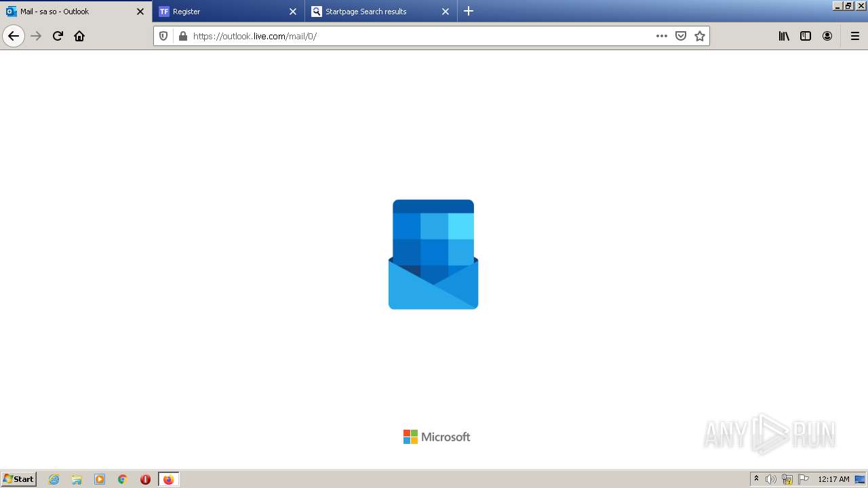This screenshot has height=488, width=868.
Task: Go back with the browser Back arrow
Action: 14,36
